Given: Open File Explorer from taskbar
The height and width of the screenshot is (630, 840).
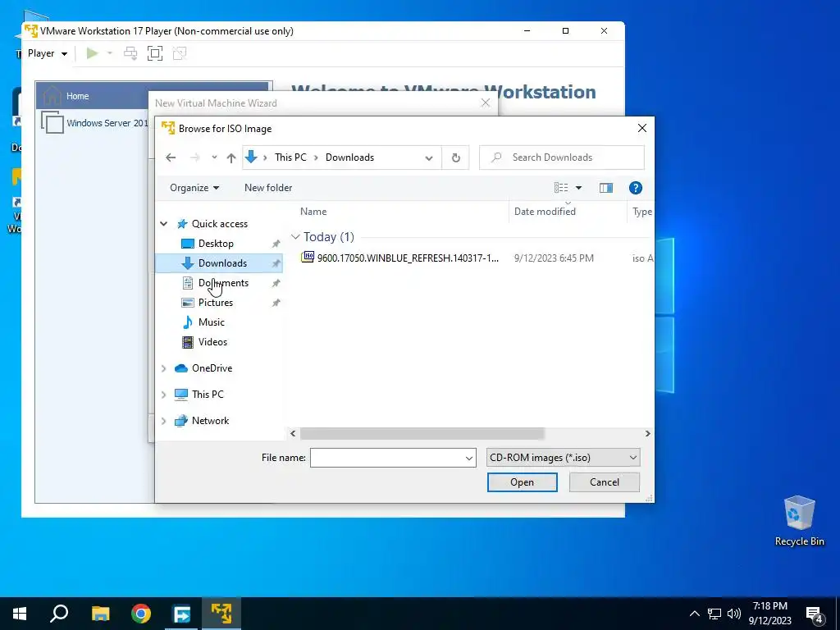Looking at the screenshot, I should click(100, 614).
